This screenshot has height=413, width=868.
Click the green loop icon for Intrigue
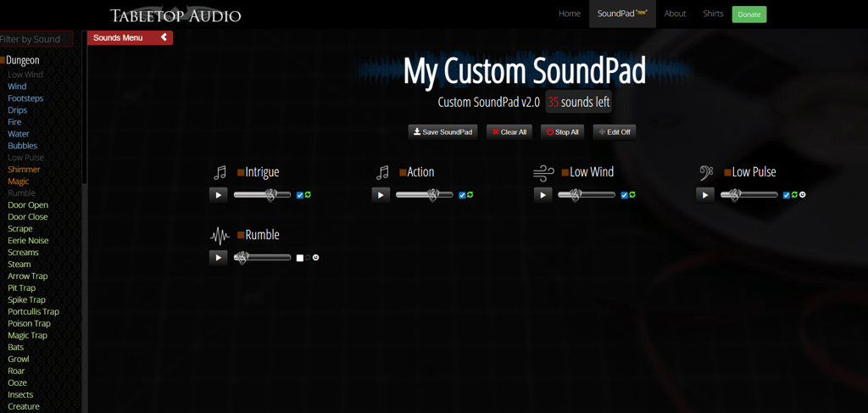click(308, 195)
